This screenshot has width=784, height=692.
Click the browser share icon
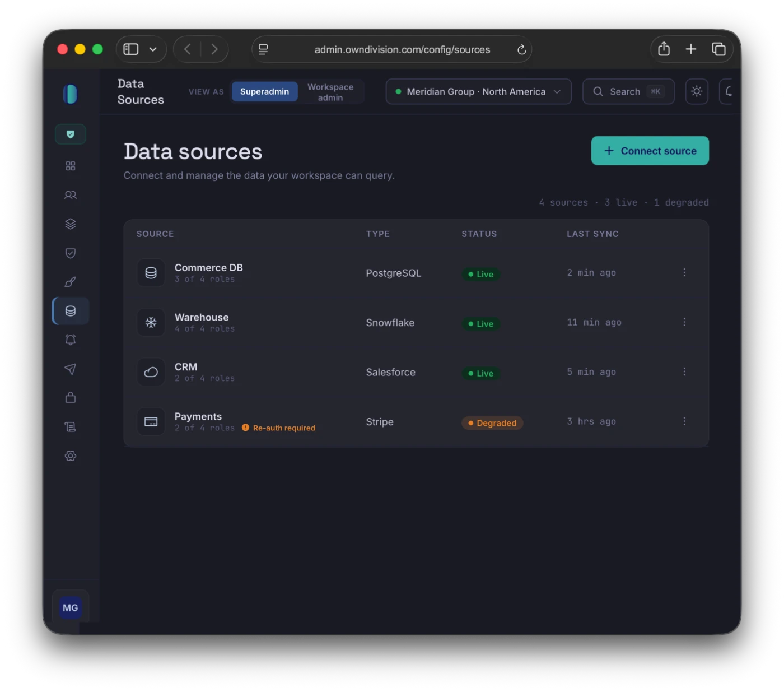pos(664,49)
